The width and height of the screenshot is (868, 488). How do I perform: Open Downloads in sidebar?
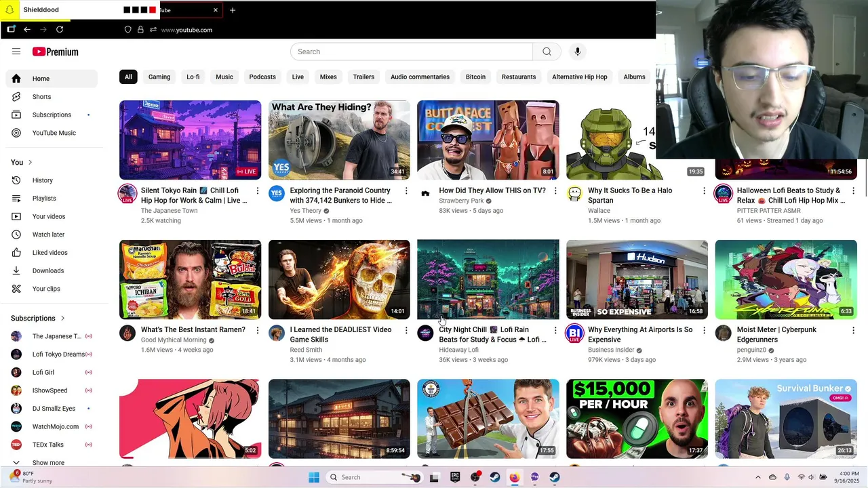pyautogui.click(x=52, y=270)
